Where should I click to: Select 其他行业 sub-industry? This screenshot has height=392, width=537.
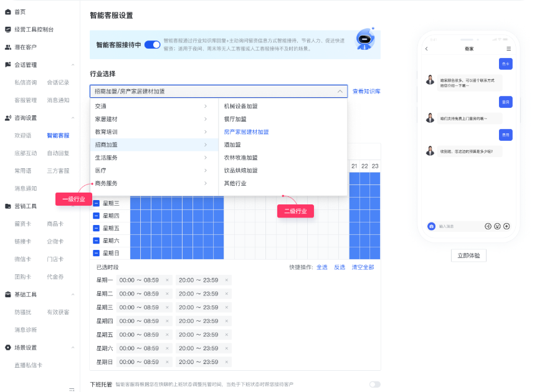pyautogui.click(x=235, y=183)
